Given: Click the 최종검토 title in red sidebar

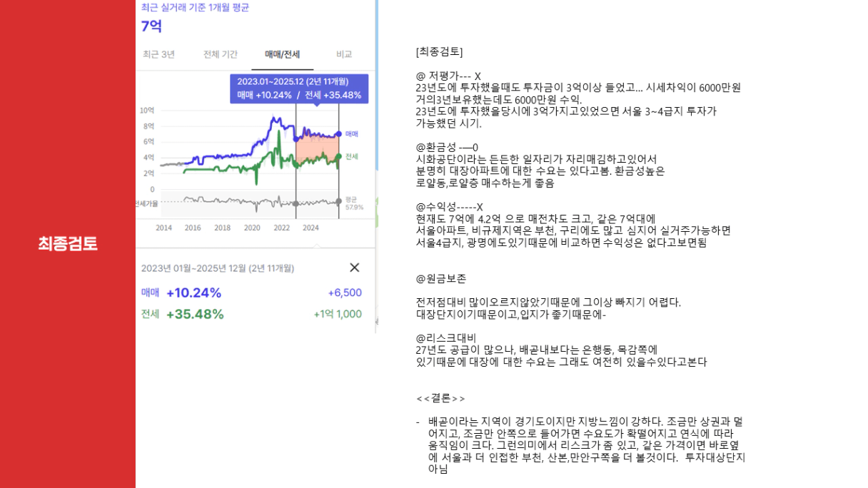Looking at the screenshot, I should (68, 243).
